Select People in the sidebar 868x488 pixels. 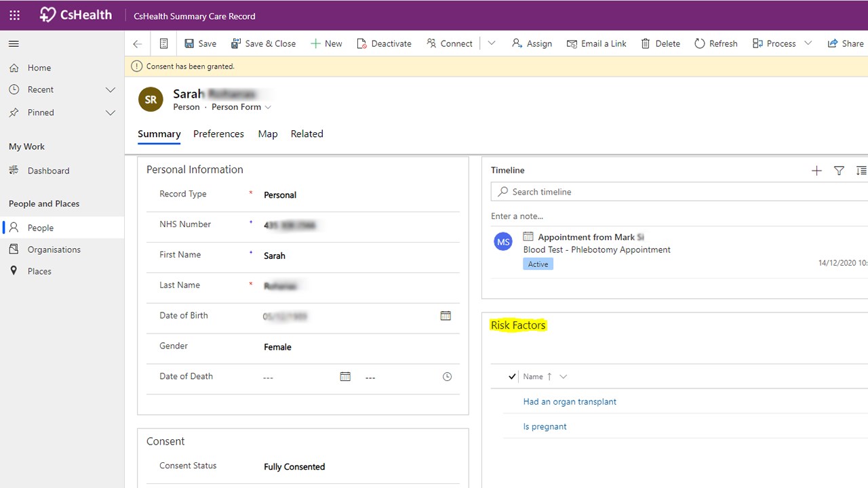click(62, 228)
